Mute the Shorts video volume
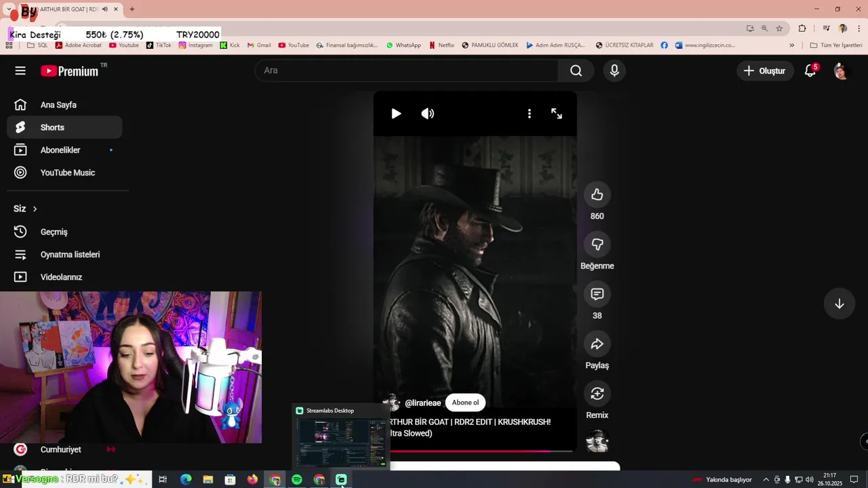The width and height of the screenshot is (868, 488). (427, 114)
